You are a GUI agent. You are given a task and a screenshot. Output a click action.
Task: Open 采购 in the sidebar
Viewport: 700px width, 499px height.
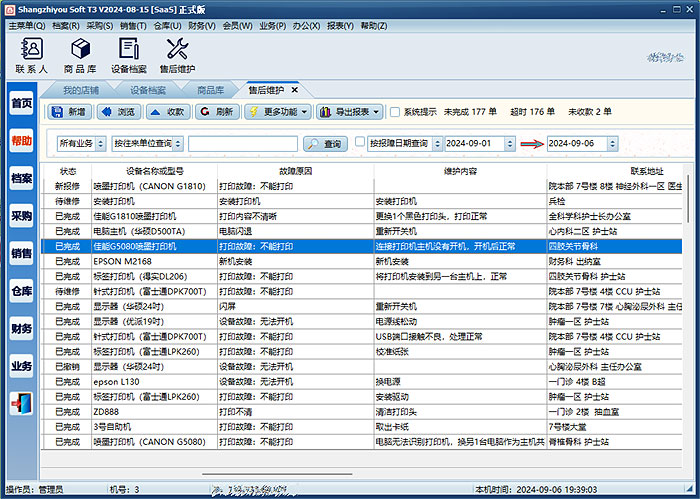click(21, 216)
